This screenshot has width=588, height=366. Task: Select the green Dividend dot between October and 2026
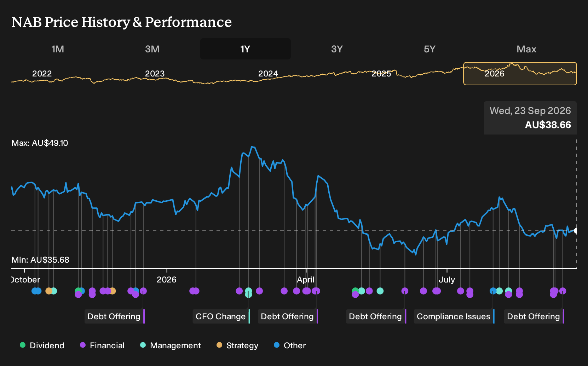(x=78, y=291)
